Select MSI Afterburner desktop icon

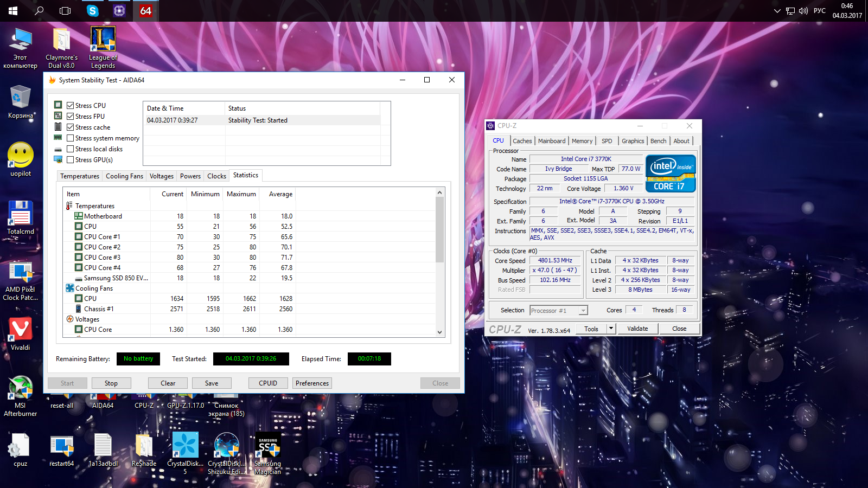coord(21,396)
